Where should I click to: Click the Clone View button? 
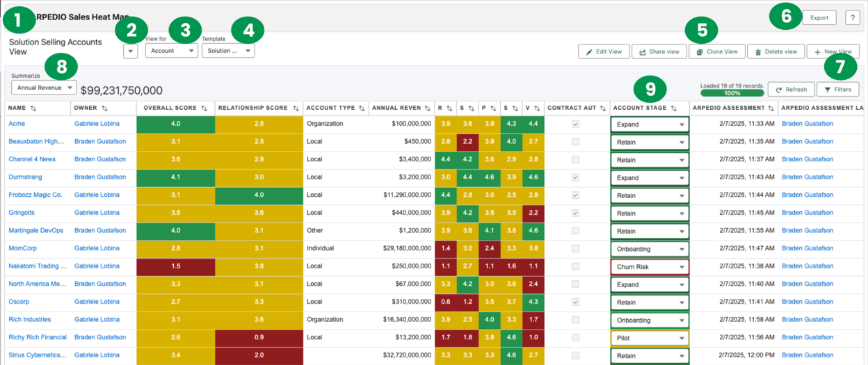coord(717,51)
